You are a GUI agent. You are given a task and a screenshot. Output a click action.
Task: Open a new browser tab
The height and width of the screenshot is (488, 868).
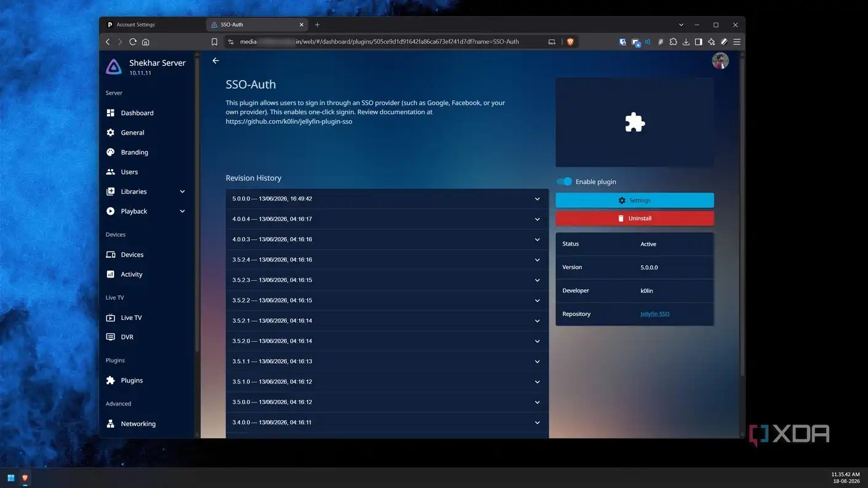pyautogui.click(x=317, y=25)
